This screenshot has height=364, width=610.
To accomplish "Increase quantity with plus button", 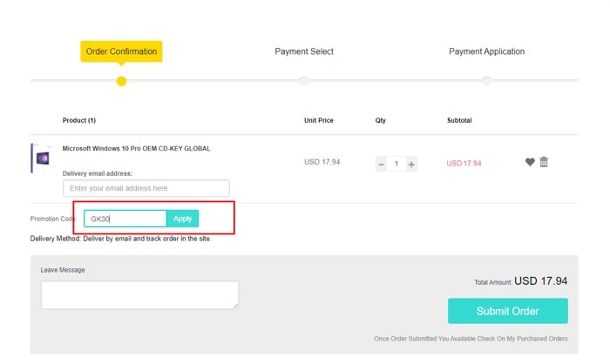I will [x=411, y=164].
